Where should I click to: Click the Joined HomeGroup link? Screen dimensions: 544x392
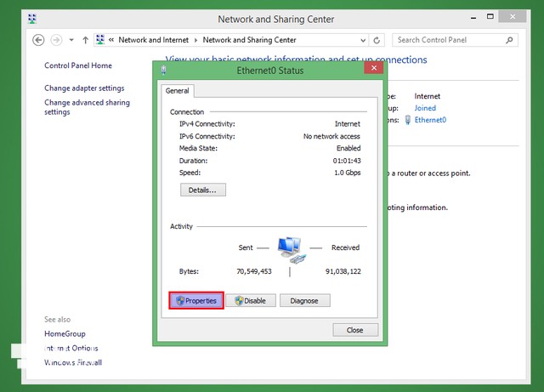(x=425, y=108)
